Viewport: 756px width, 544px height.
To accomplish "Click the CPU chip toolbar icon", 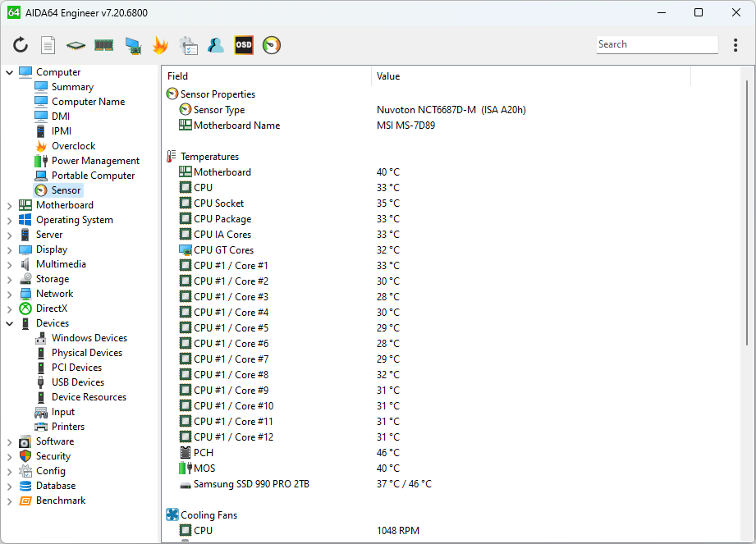I will pyautogui.click(x=76, y=45).
